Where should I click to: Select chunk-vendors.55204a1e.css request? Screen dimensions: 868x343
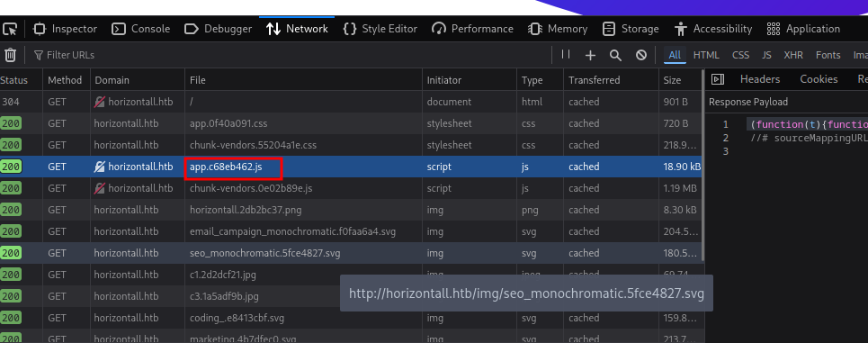[x=351, y=145]
